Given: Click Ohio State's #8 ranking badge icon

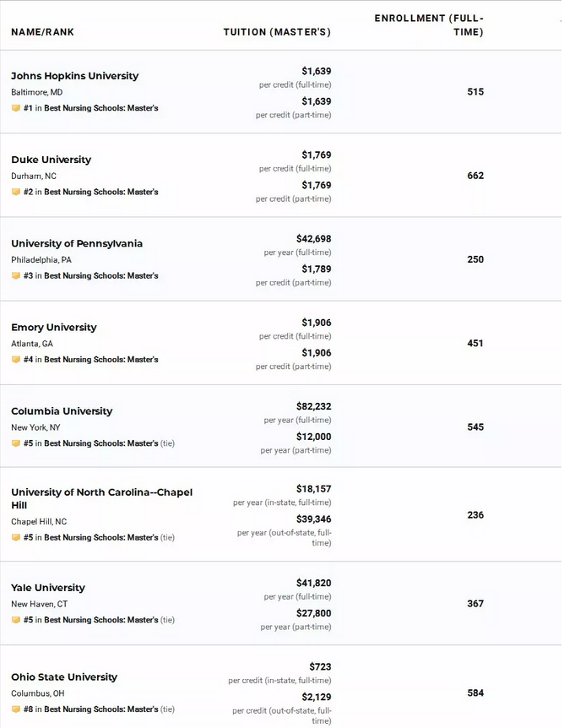Looking at the screenshot, I should point(16,709).
